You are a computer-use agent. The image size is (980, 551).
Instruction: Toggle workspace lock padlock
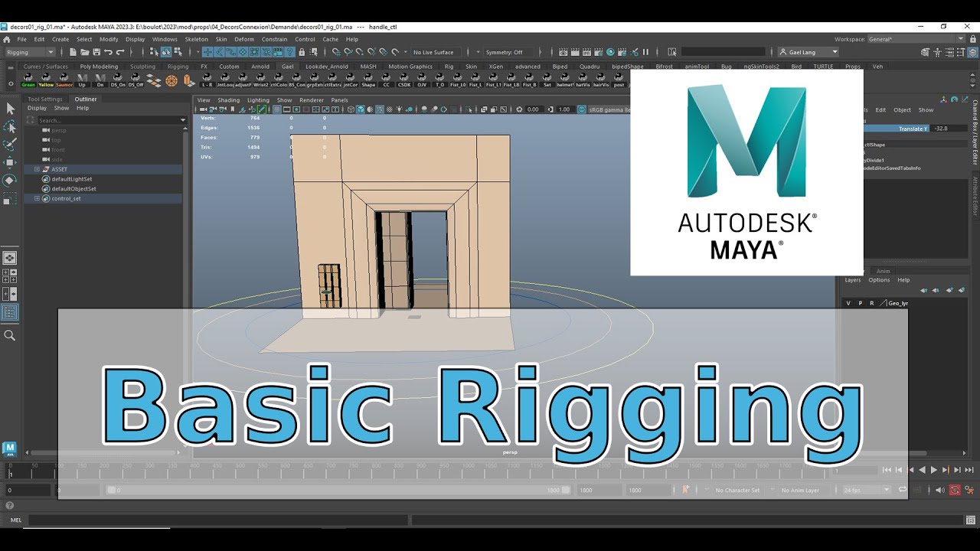972,39
